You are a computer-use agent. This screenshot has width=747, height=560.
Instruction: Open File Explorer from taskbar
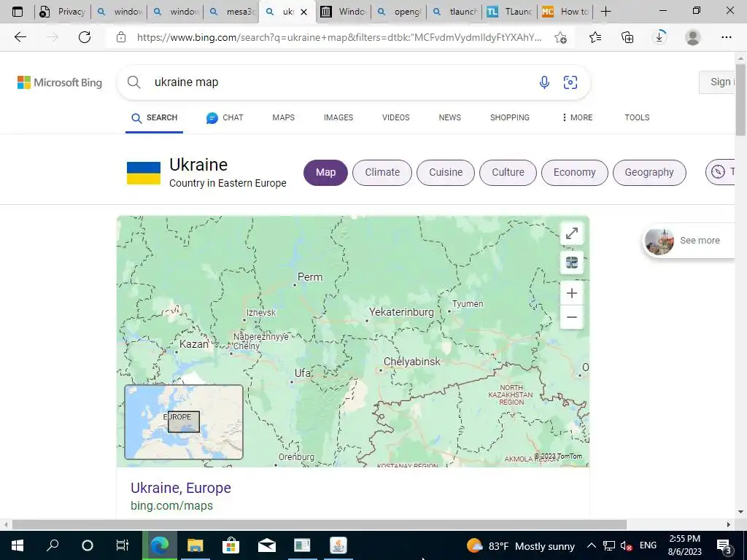tap(195, 545)
